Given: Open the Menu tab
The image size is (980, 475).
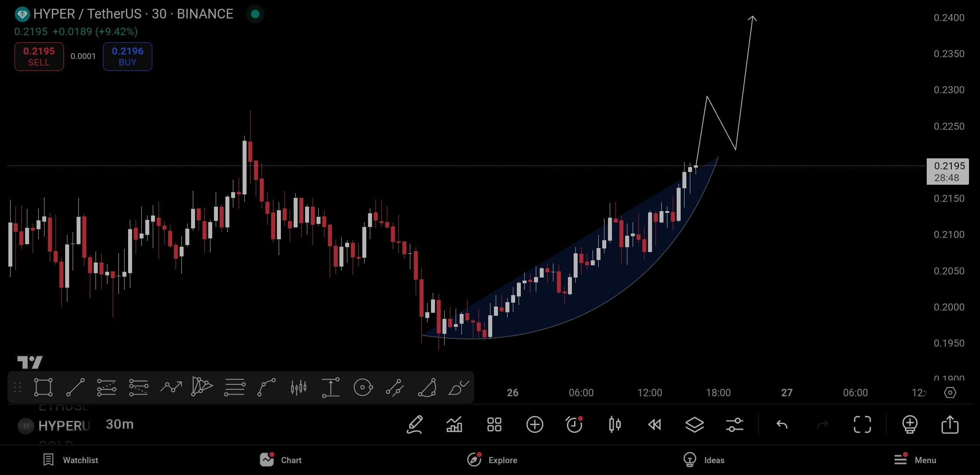Looking at the screenshot, I should (x=915, y=460).
